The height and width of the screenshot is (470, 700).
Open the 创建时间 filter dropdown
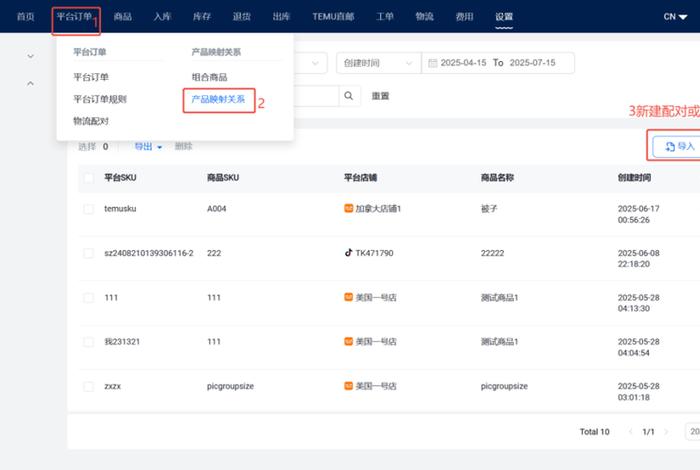378,63
